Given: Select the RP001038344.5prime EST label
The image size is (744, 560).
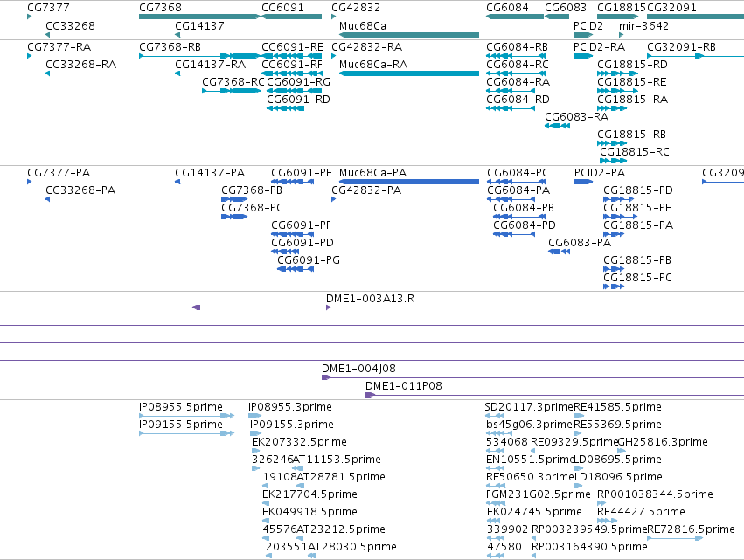Looking at the screenshot, I should pos(655,494).
